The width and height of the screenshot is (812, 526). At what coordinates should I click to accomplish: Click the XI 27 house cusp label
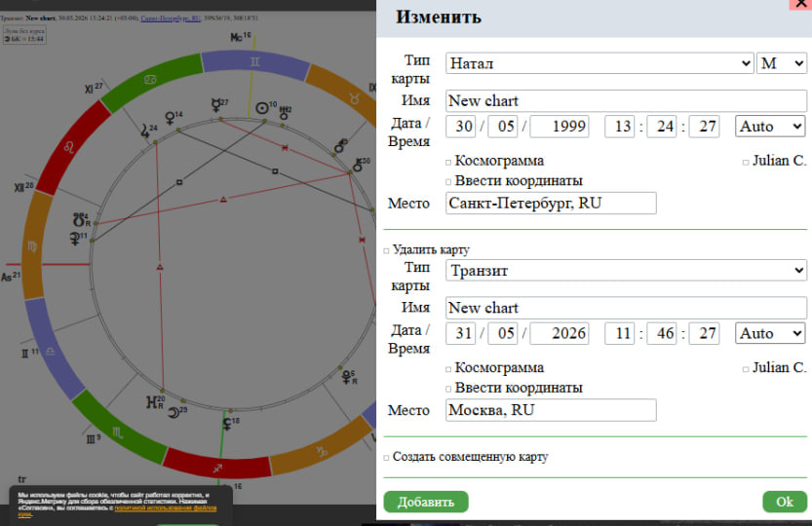[94, 89]
